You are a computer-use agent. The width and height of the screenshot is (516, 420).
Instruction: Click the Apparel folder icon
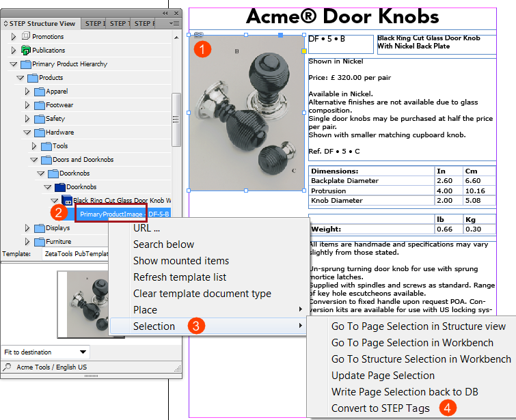tap(40, 92)
